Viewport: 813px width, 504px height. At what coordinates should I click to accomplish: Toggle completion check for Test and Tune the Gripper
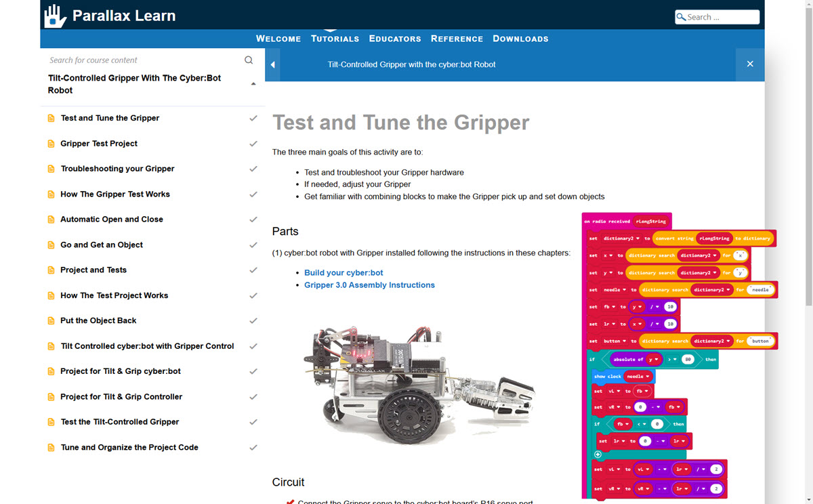pyautogui.click(x=253, y=118)
